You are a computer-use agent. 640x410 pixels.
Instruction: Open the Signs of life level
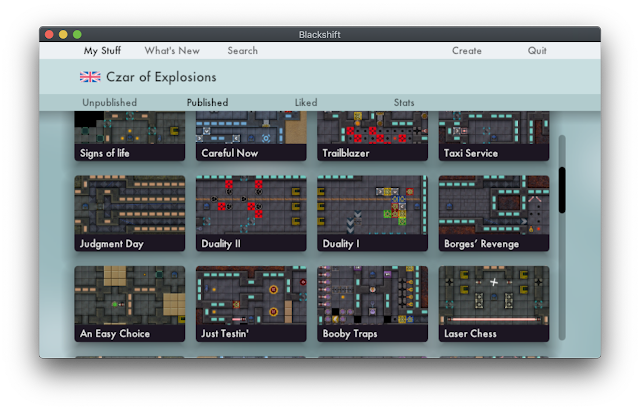(x=129, y=136)
